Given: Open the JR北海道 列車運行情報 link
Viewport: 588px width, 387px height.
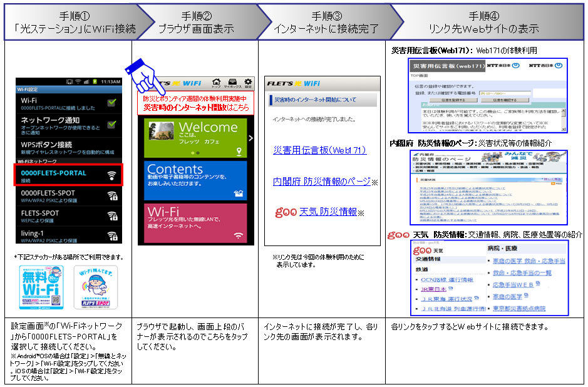Looking at the screenshot, I should [x=453, y=309].
